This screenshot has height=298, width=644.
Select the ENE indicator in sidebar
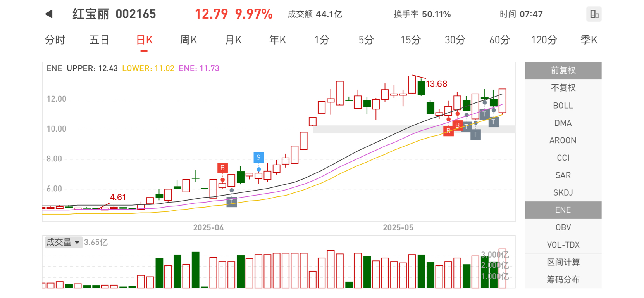tap(563, 210)
